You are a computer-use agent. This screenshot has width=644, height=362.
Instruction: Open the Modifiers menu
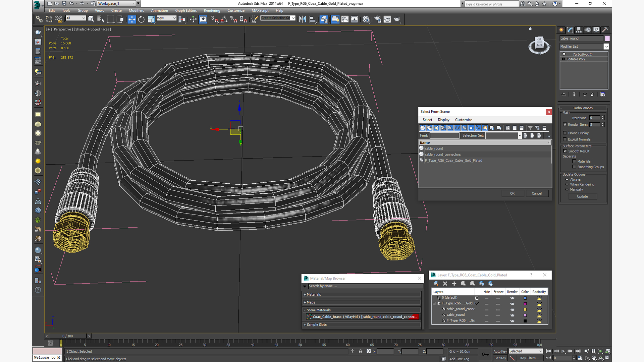coord(136,11)
